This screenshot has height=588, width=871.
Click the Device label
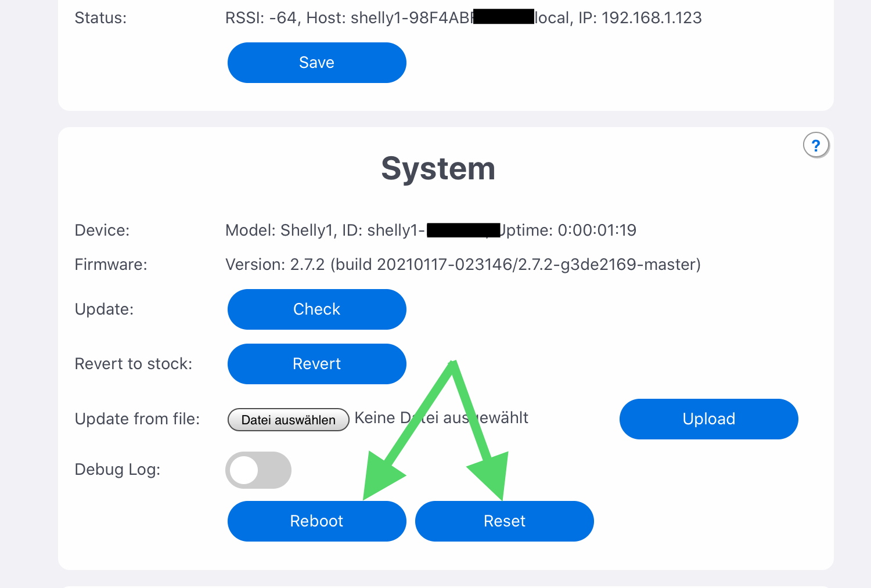pyautogui.click(x=102, y=230)
